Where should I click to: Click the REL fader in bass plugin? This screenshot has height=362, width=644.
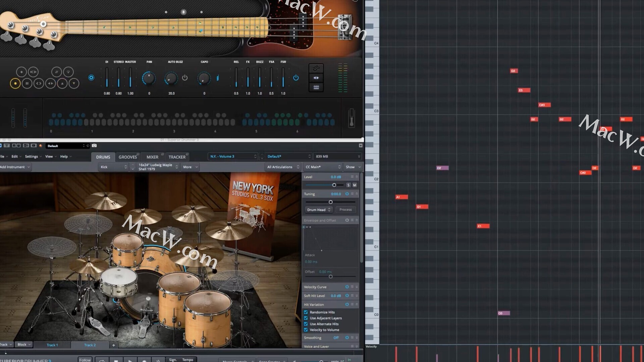(x=236, y=78)
